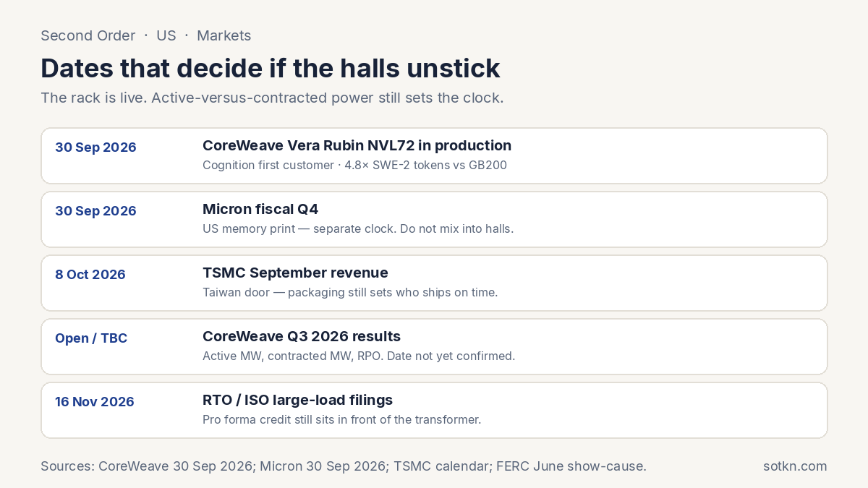Click the 'Open / TBC' date label

coord(91,338)
